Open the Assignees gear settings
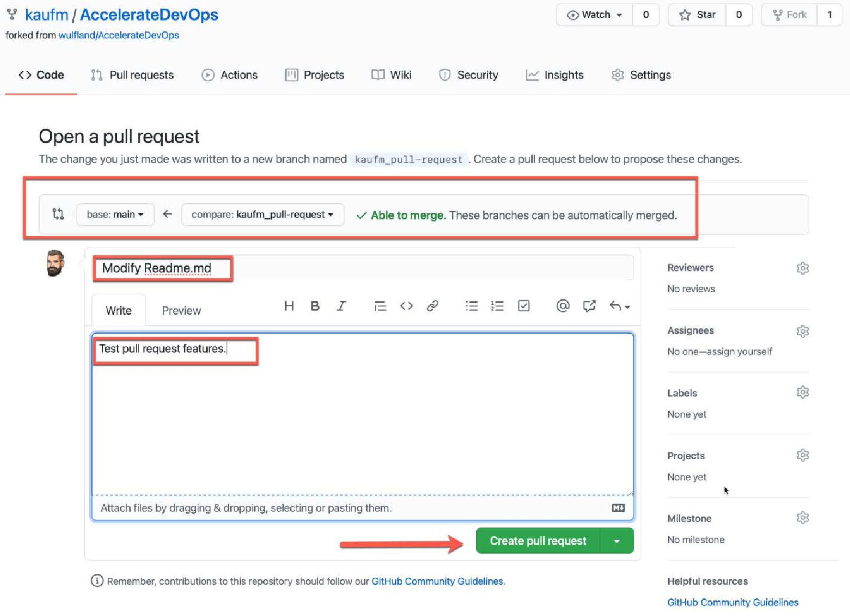 pyautogui.click(x=803, y=331)
